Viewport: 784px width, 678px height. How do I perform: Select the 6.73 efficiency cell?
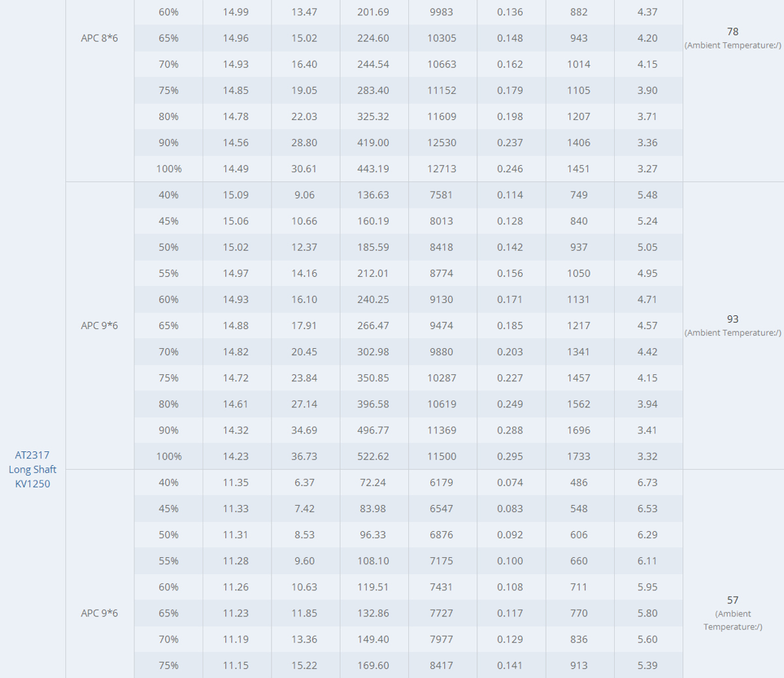647,483
